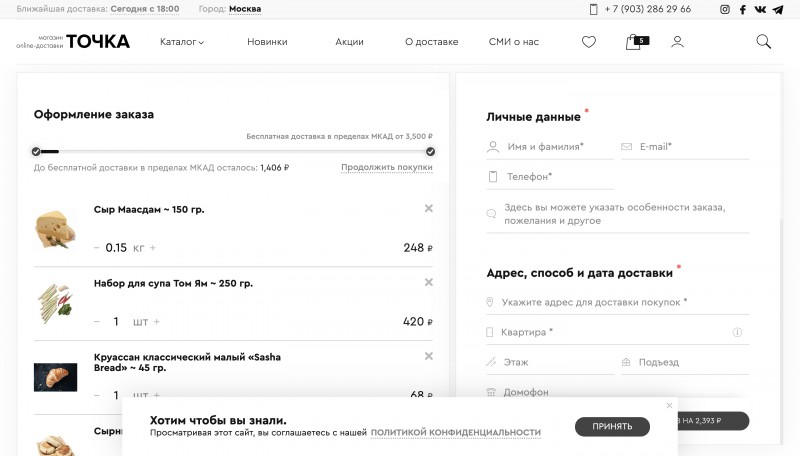Open the Telegram social icon
Screen dimensions: 800x456
tap(778, 9)
